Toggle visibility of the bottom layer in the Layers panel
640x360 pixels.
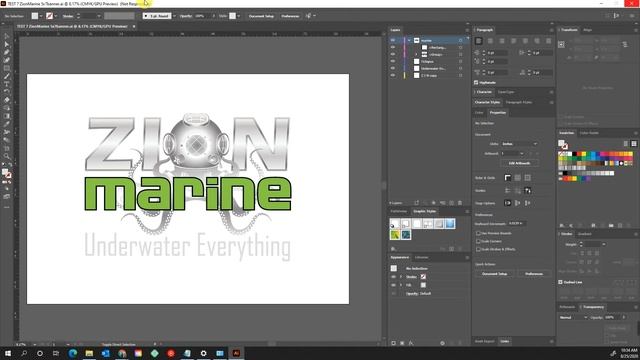tap(393, 75)
